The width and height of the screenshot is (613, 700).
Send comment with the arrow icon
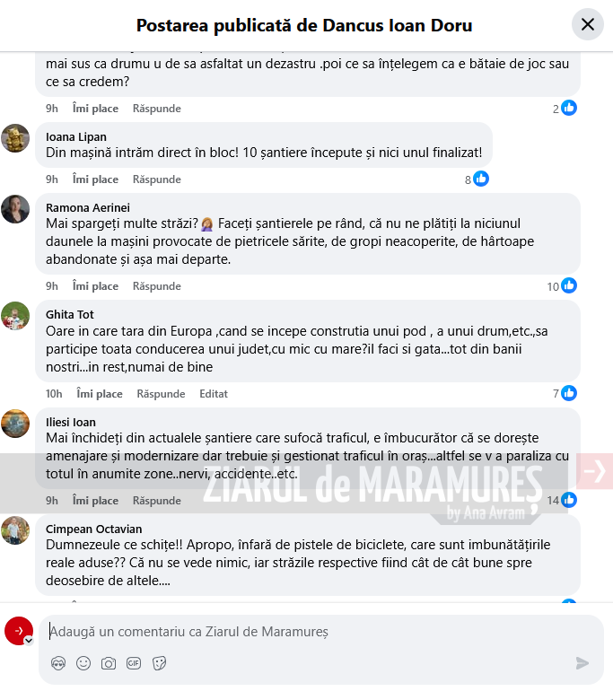coord(582,663)
